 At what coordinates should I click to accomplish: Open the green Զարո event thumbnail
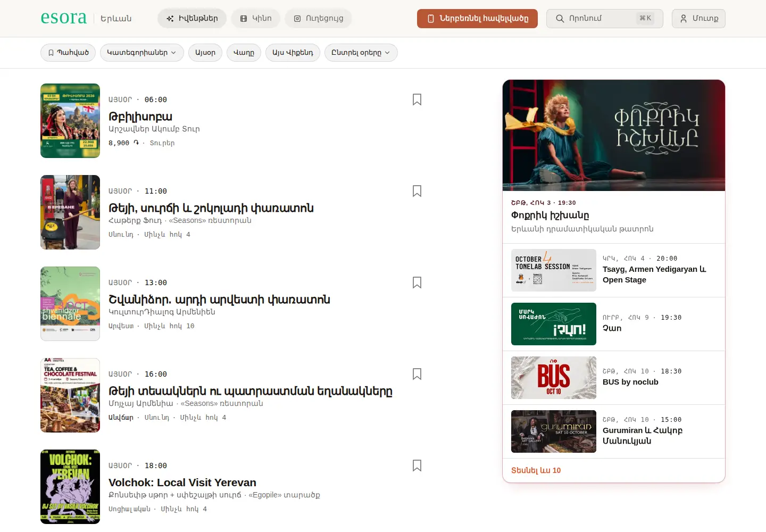click(554, 324)
